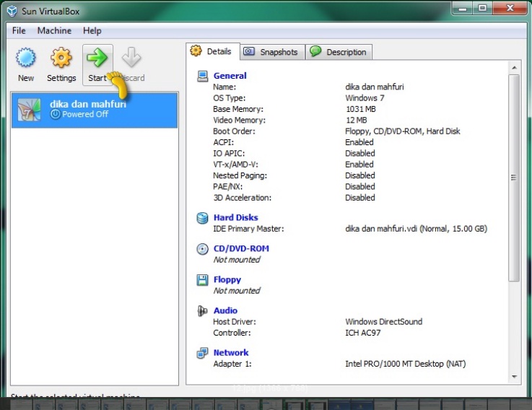Click the CD/DVD-ROM disc icon

[203, 249]
